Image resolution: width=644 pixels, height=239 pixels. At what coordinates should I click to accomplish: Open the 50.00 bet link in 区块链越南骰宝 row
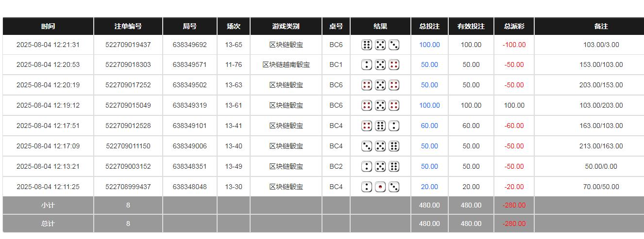point(429,65)
